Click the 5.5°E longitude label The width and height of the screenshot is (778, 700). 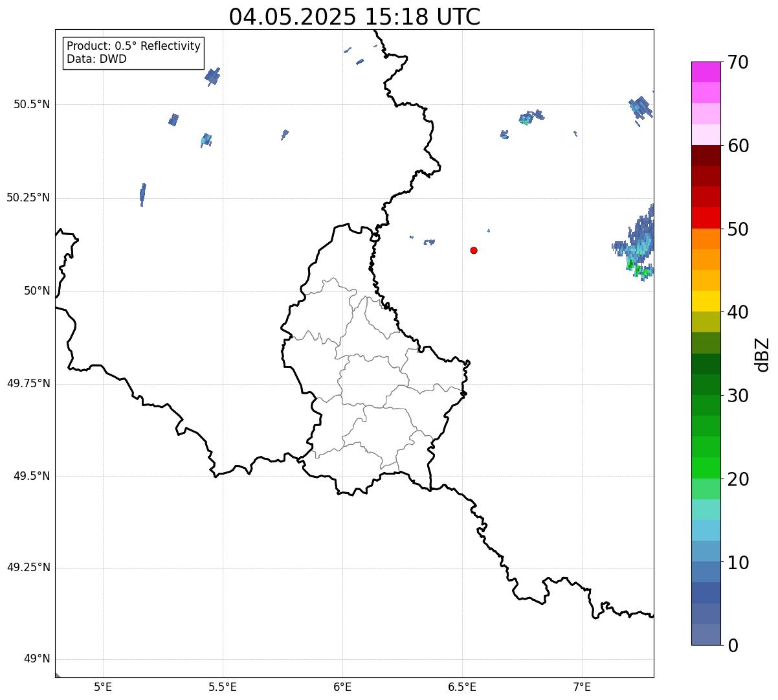223,687
